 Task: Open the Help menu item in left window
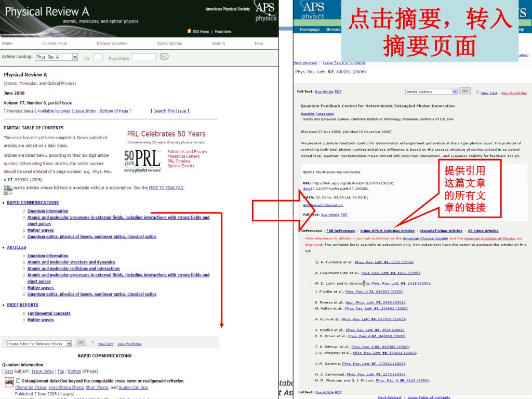pos(259,44)
